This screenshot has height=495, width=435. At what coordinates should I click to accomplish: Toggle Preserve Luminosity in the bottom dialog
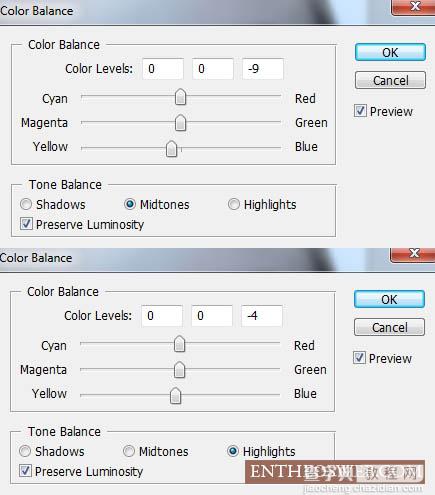point(25,471)
